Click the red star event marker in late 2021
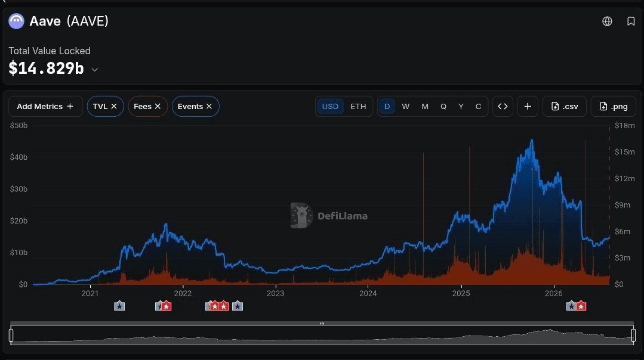The width and height of the screenshot is (644, 360). [x=167, y=306]
